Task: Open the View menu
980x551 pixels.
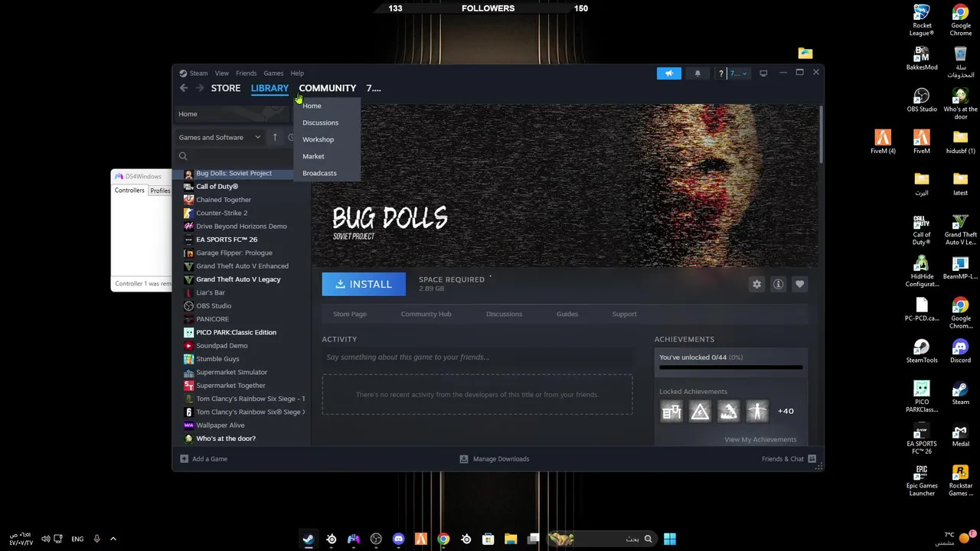Action: (221, 73)
